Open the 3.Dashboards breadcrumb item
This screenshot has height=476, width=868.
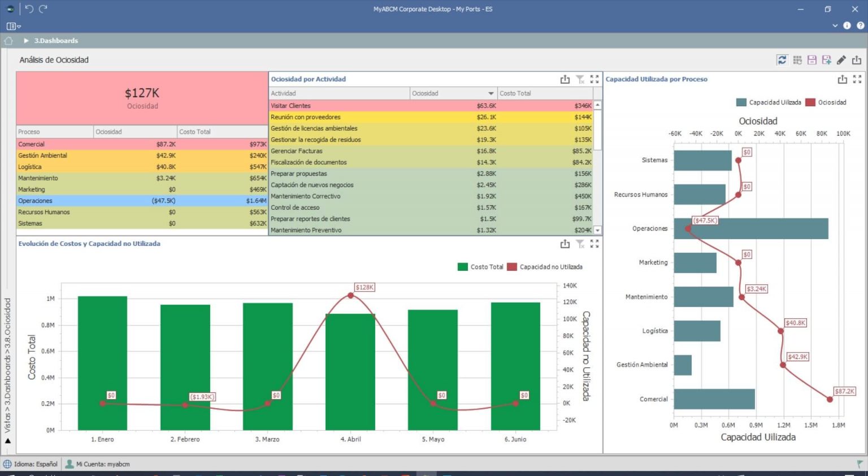coord(56,41)
